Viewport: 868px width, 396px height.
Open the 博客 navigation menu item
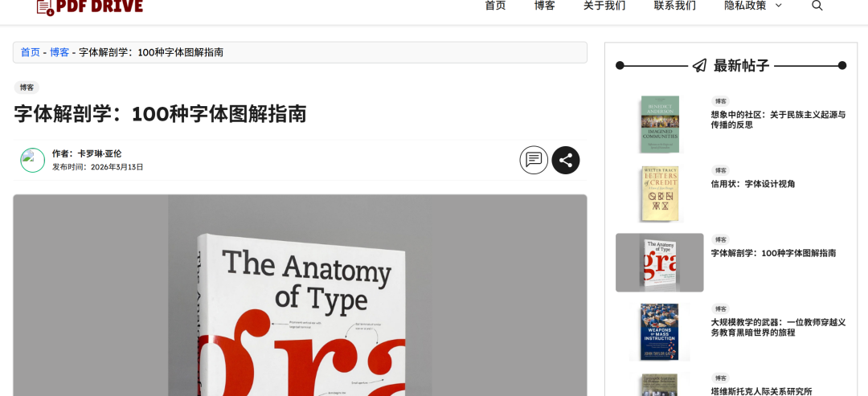click(545, 6)
